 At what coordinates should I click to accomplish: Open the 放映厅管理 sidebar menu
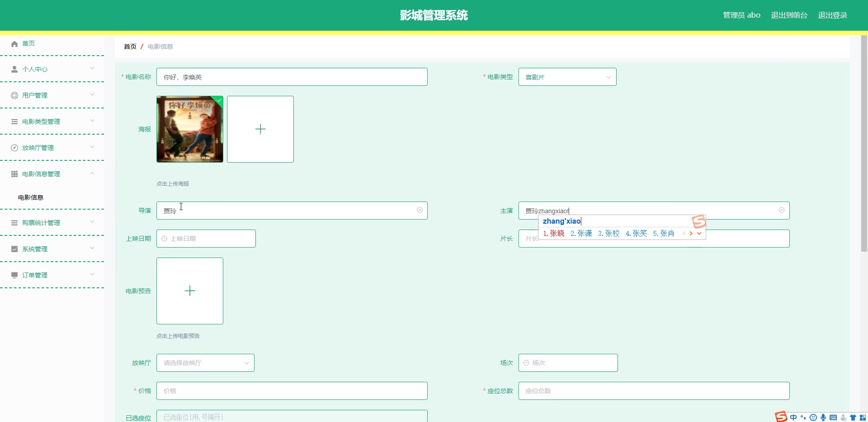click(x=52, y=148)
